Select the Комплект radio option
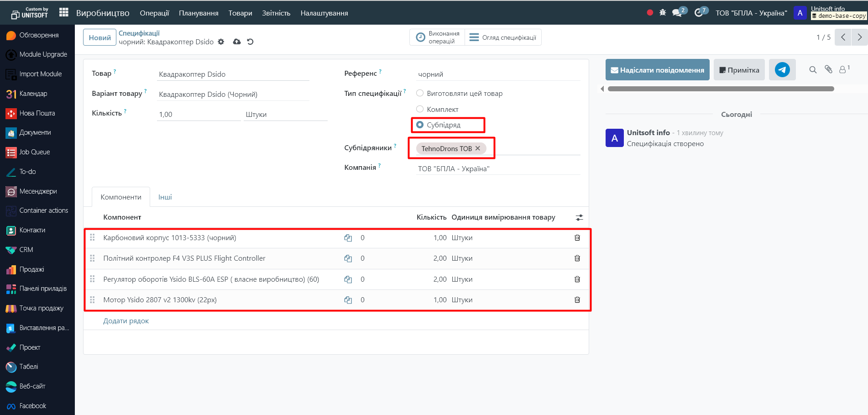868x415 pixels. pos(420,109)
